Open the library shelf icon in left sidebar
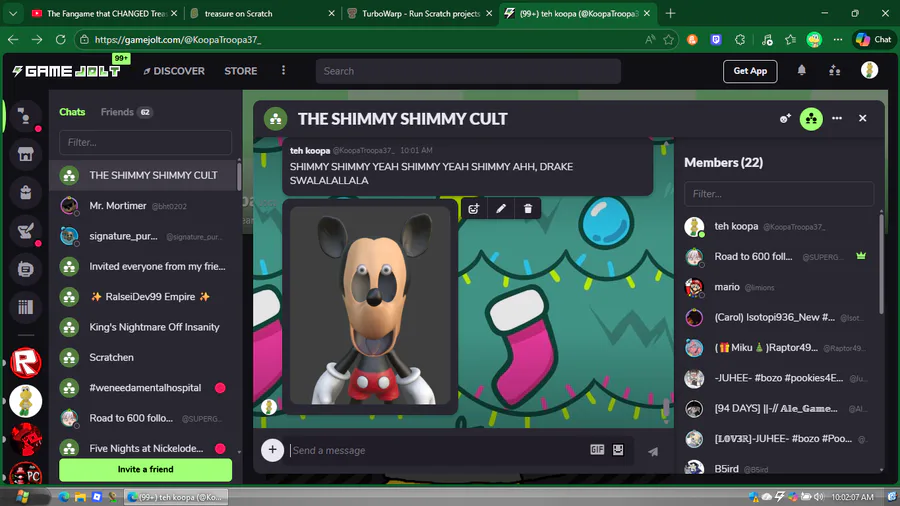 (25, 307)
